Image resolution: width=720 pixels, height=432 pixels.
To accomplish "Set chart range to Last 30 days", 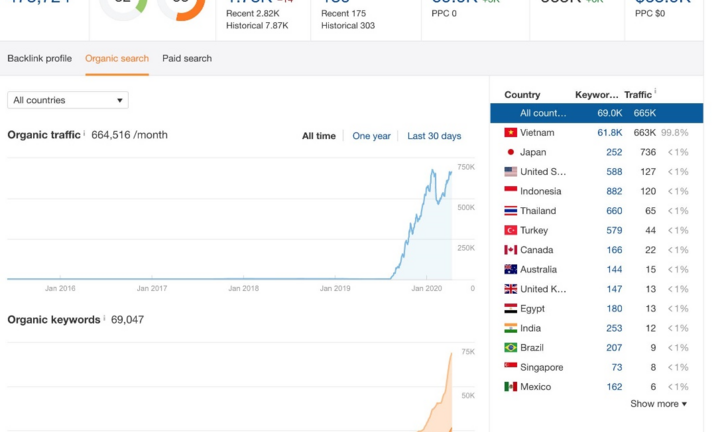I will point(434,136).
